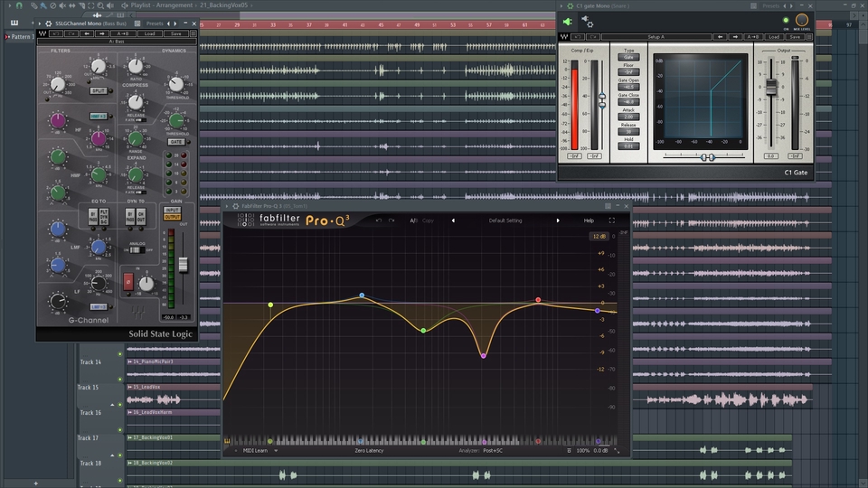Open FabFilter Pro-Q 3 wrapper gear settings
The width and height of the screenshot is (868, 488).
[x=235, y=206]
